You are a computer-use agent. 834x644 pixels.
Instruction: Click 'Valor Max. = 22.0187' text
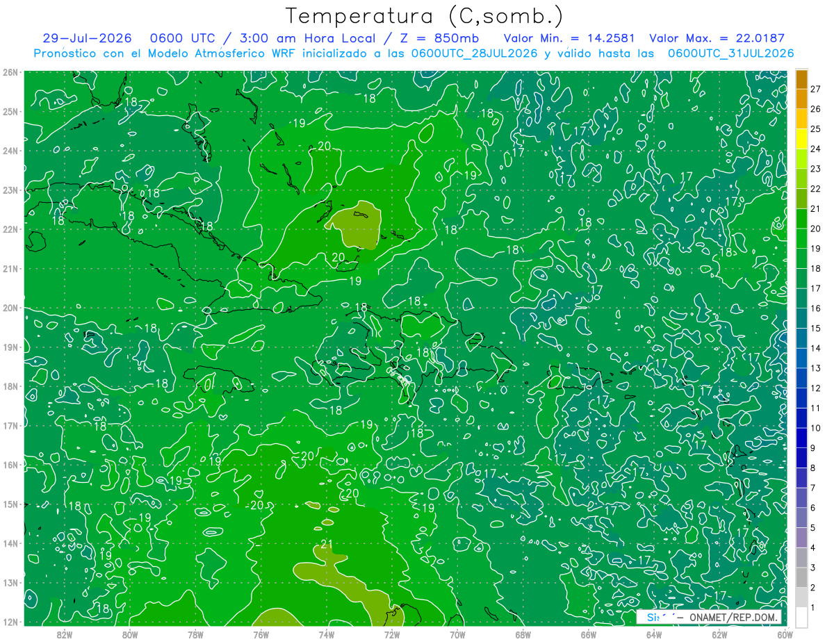coord(717,38)
